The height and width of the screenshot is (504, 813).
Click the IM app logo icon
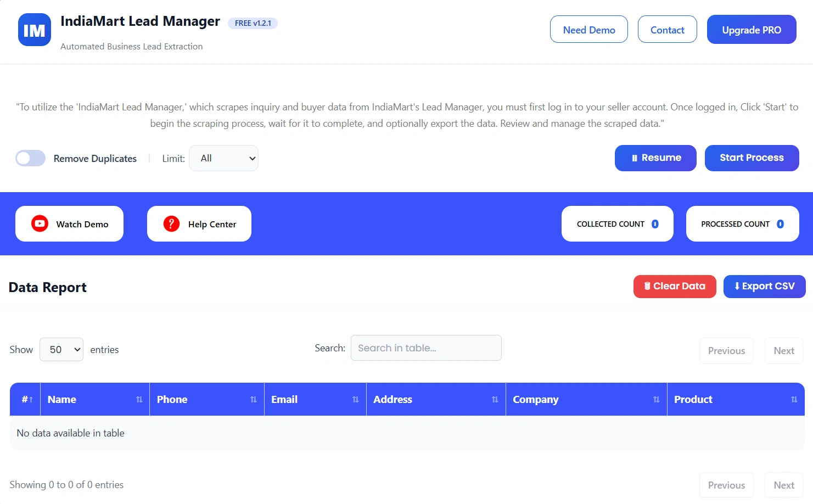(x=35, y=30)
